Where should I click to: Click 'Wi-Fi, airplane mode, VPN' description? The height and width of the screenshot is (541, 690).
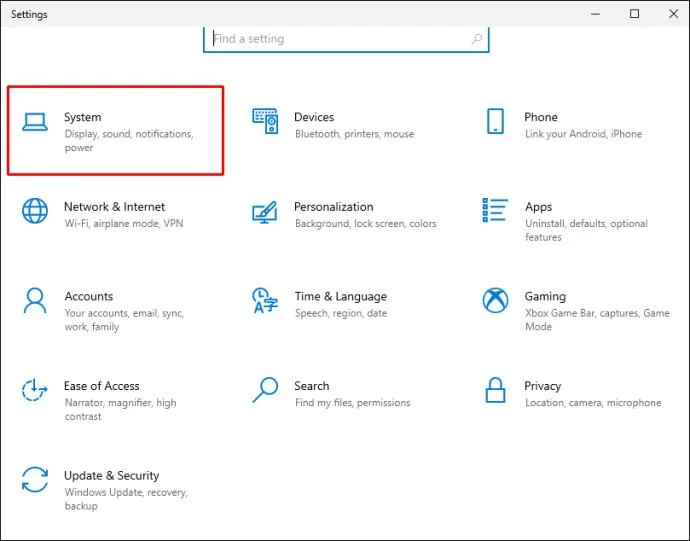coord(124,224)
